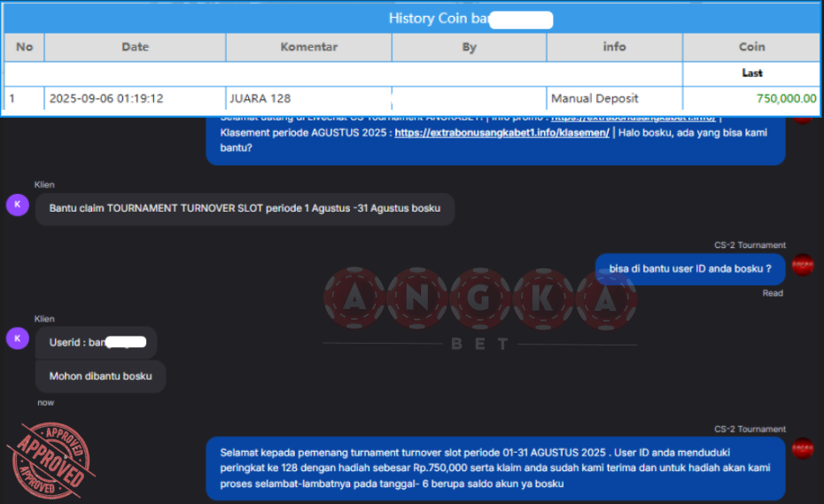Click Klien label above the claim message

44,185
